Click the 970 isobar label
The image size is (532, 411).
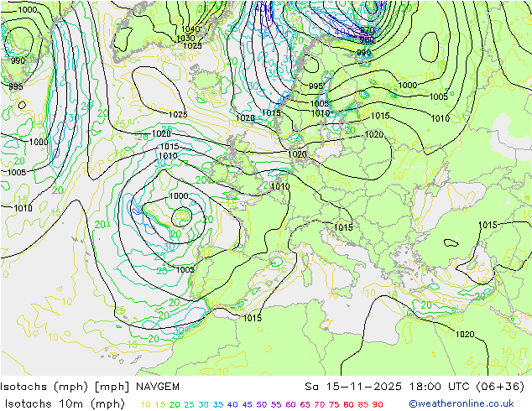click(x=368, y=30)
